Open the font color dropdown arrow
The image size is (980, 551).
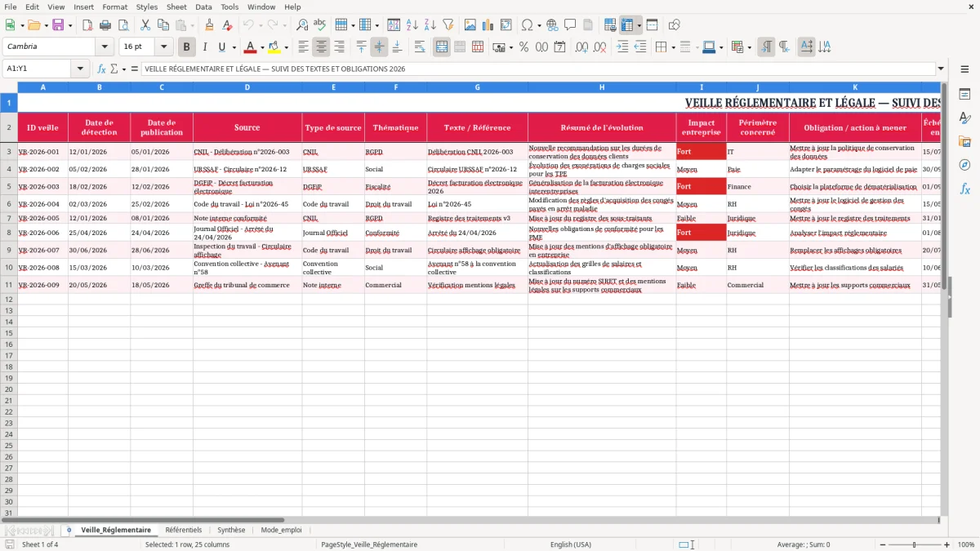(262, 47)
